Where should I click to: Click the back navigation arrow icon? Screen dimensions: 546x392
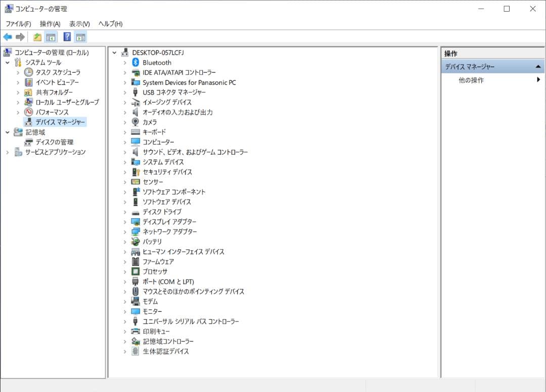click(8, 36)
